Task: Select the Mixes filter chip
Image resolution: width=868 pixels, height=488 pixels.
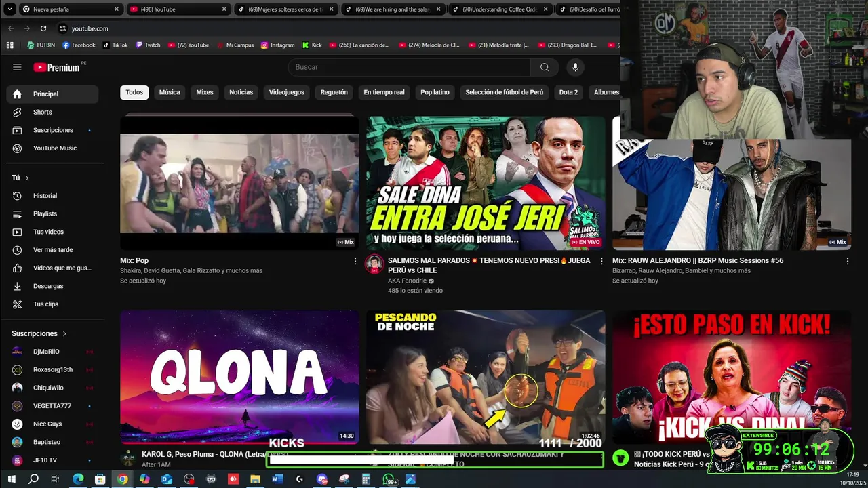Action: pos(205,92)
